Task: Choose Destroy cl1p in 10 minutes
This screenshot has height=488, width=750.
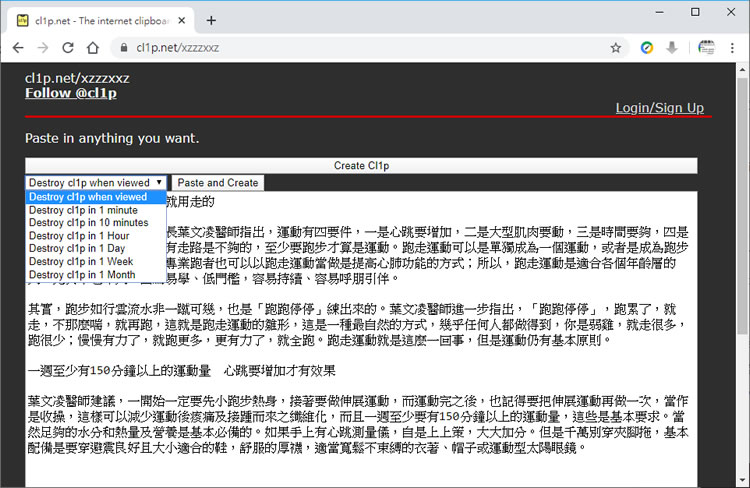Action: click(96, 223)
